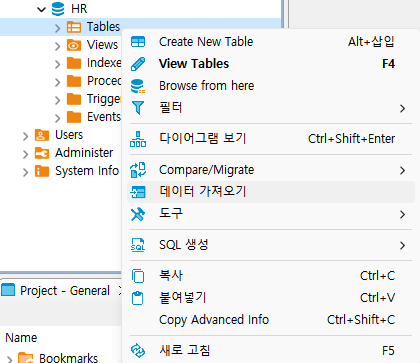This screenshot has width=420, height=363.
Task: Expand the Users node
Action: [25, 136]
